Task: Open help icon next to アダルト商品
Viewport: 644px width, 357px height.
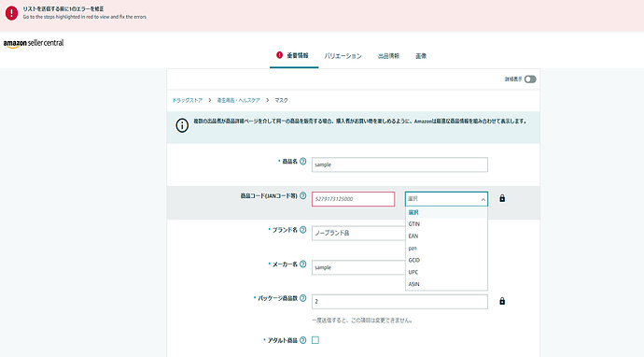Action: 302,340
